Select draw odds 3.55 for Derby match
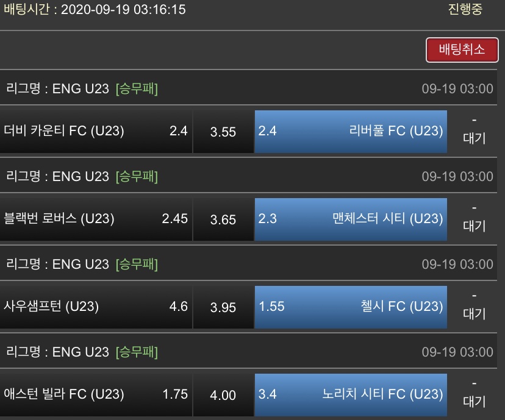Viewport: 505px width, 420px height. click(x=223, y=132)
